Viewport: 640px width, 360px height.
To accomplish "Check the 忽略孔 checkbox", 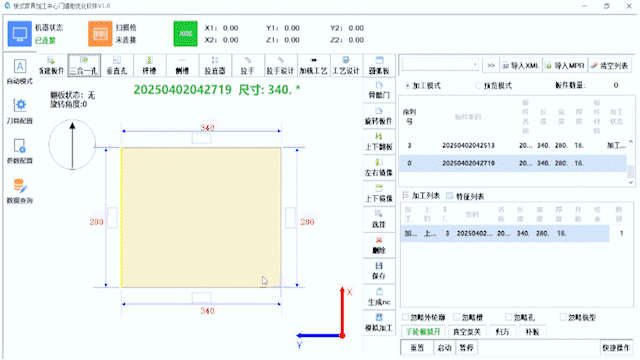I will point(509,317).
